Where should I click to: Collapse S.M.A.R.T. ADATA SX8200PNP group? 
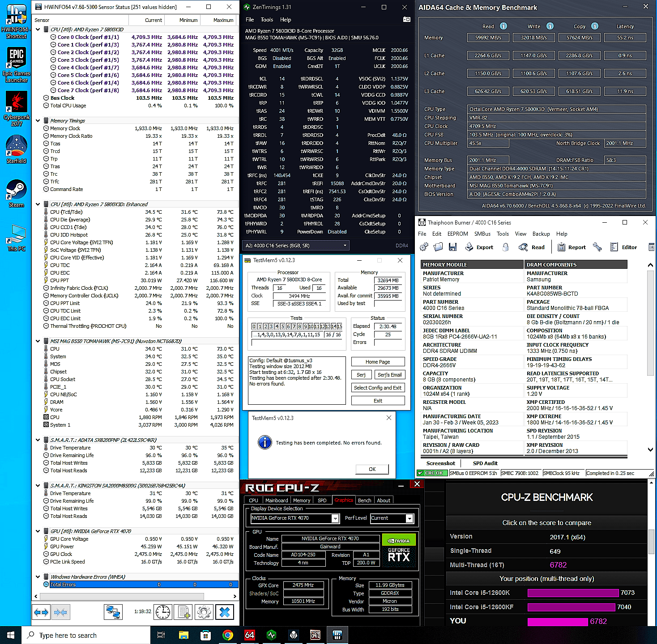pyautogui.click(x=38, y=440)
